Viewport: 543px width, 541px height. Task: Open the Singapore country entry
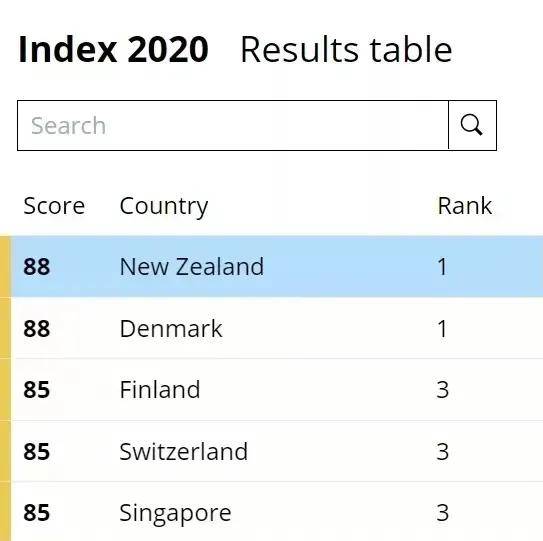[x=175, y=513]
